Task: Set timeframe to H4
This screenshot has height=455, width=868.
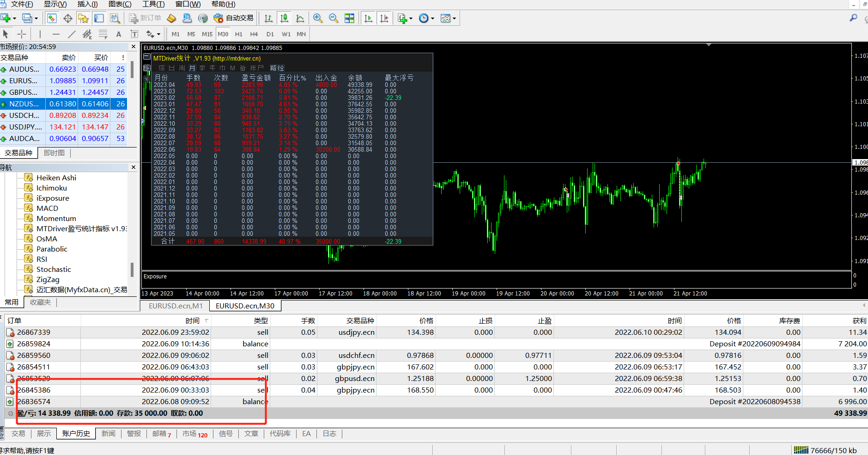Action: coord(254,34)
